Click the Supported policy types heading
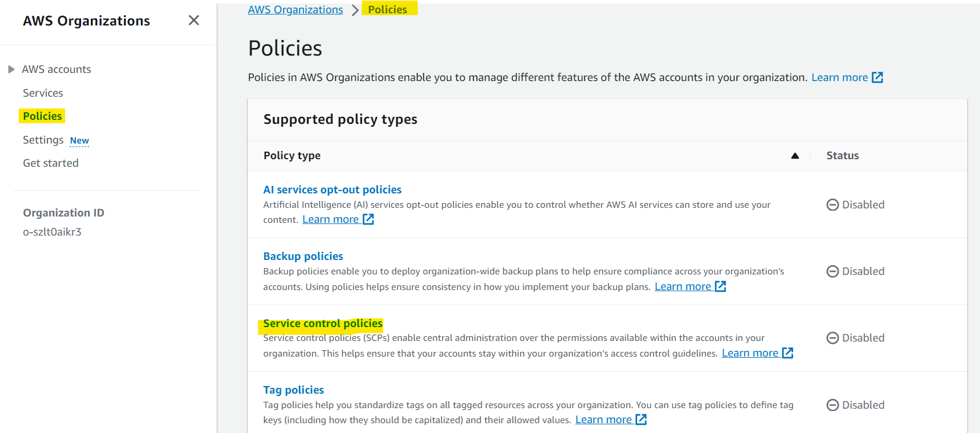Screen dimensions: 980x433 pyautogui.click(x=341, y=119)
